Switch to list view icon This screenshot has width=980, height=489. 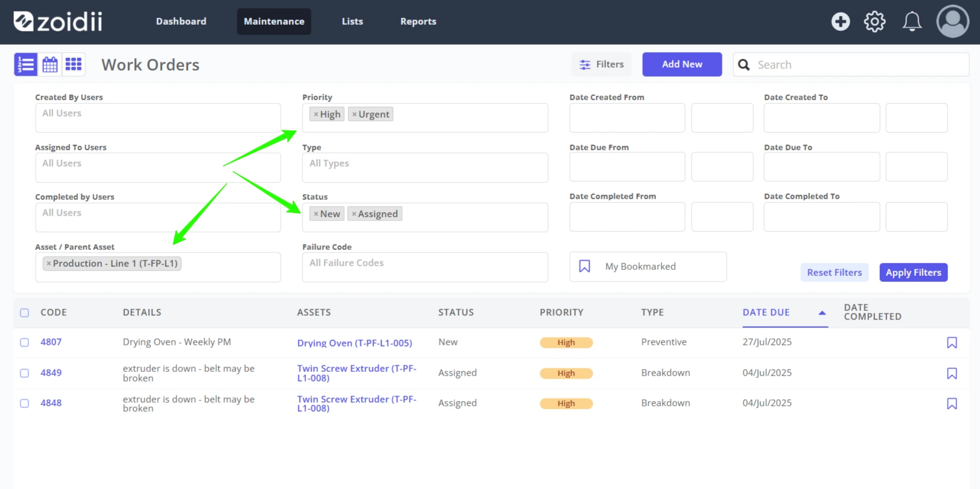tap(26, 65)
